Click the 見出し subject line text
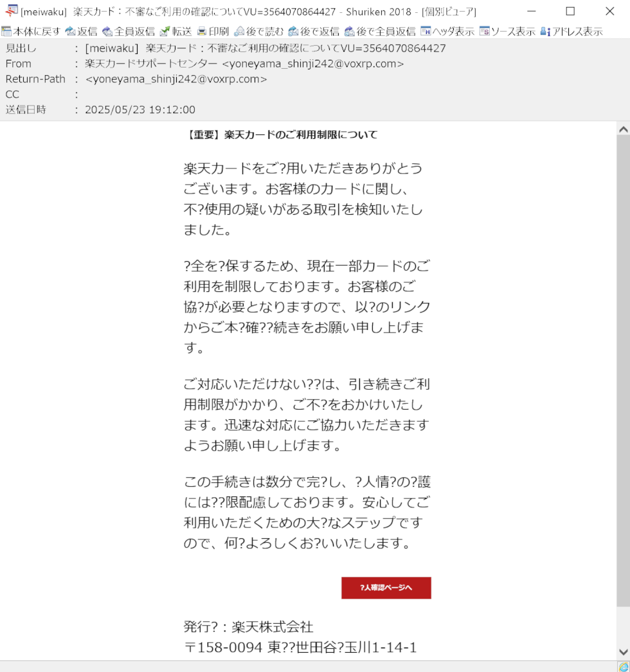 click(265, 48)
